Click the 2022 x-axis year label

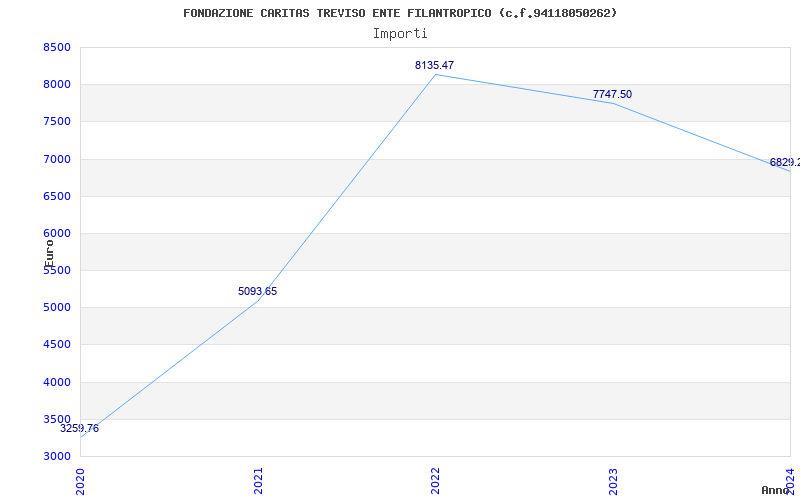click(x=435, y=481)
